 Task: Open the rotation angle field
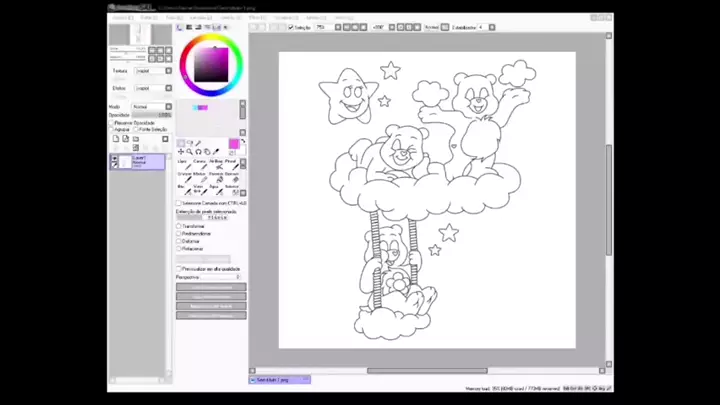379,28
